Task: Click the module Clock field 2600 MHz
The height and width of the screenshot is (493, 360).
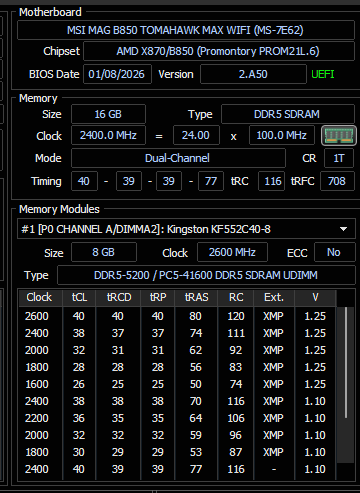Action: pos(232,252)
